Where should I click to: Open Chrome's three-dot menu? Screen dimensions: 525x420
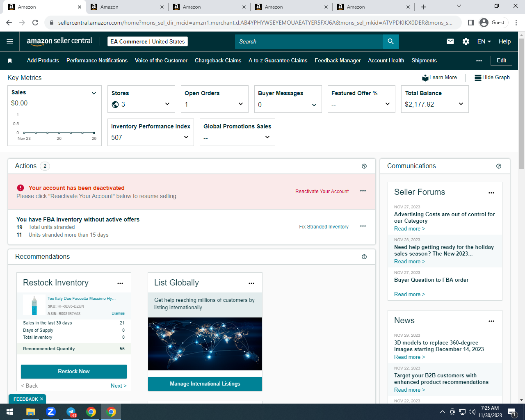(x=516, y=23)
